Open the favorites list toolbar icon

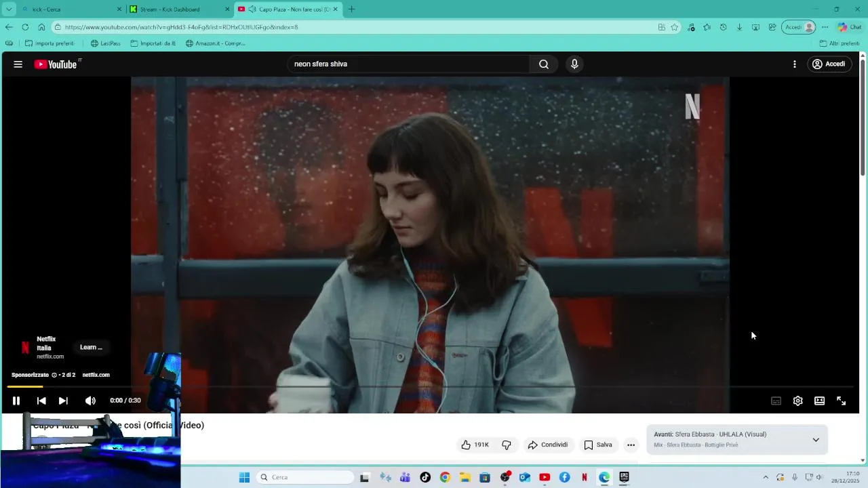[x=707, y=27]
